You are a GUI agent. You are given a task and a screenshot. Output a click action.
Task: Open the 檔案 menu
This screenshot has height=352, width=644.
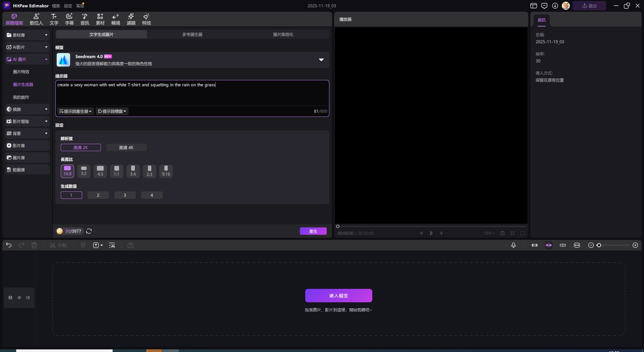coord(56,6)
